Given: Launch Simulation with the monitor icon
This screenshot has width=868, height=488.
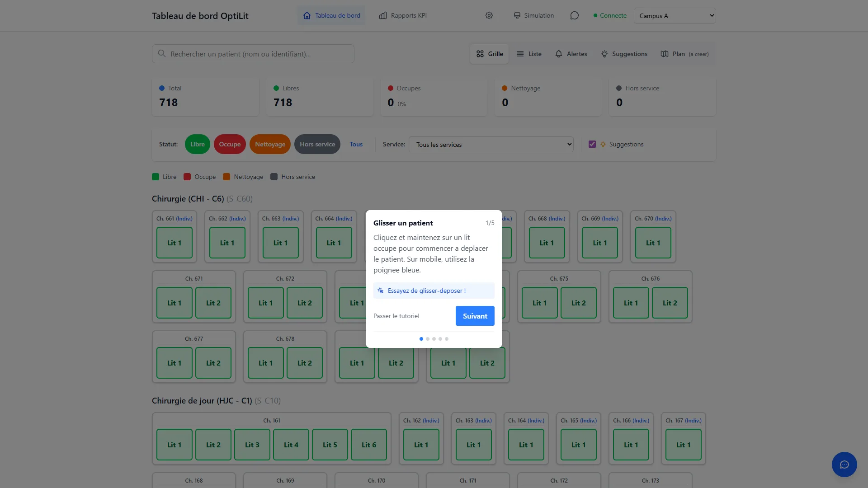Looking at the screenshot, I should [x=517, y=15].
